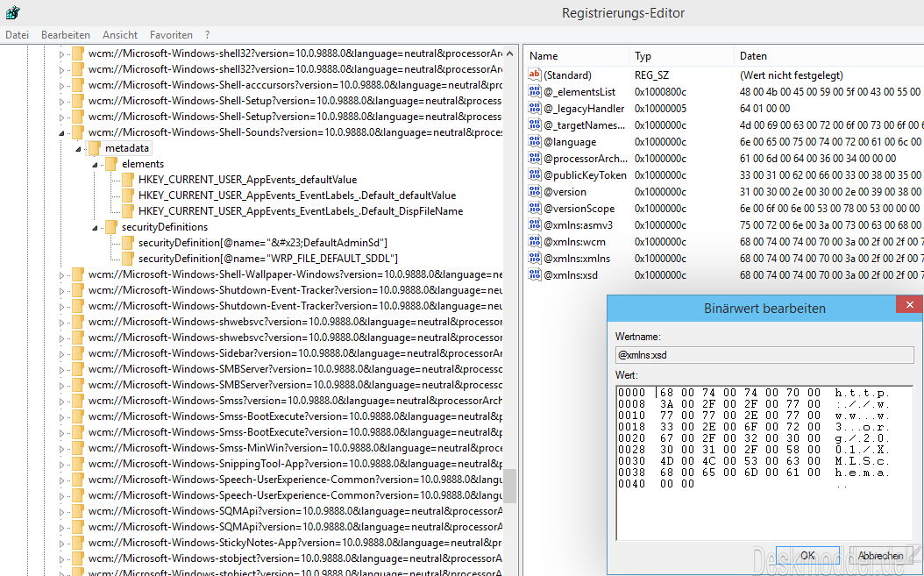Screen dimensions: 924x576
Task: Click REG_SZ type of (Standard)
Action: (651, 75)
